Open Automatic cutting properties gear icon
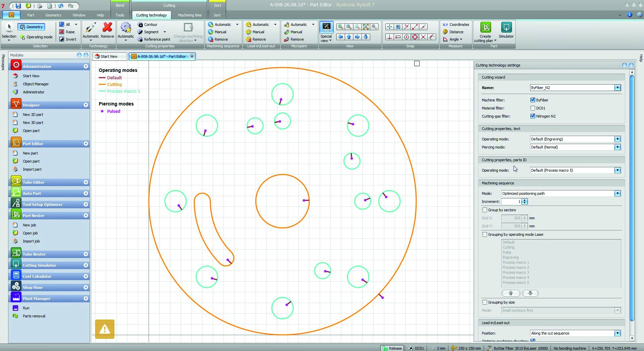Image resolution: width=644 pixels, height=351 pixels. tap(126, 28)
